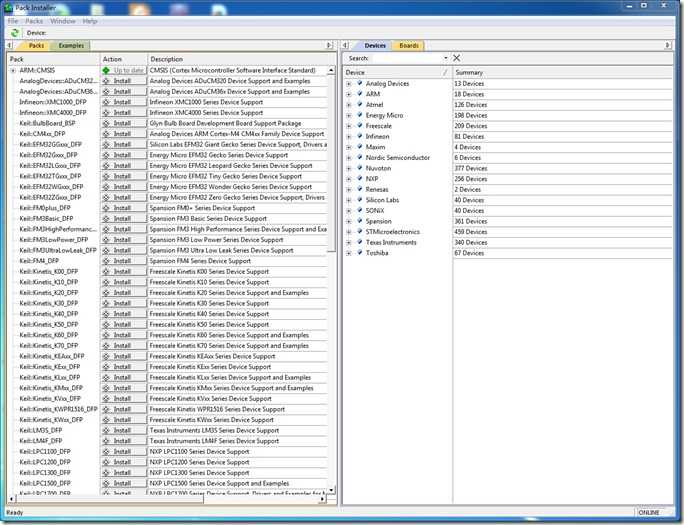684x525 pixels.
Task: Click the Texas Instruments vendor icon
Action: tap(360, 242)
